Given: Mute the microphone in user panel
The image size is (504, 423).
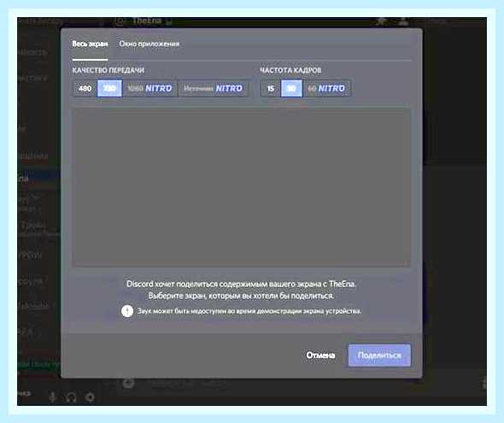Looking at the screenshot, I should [x=52, y=397].
